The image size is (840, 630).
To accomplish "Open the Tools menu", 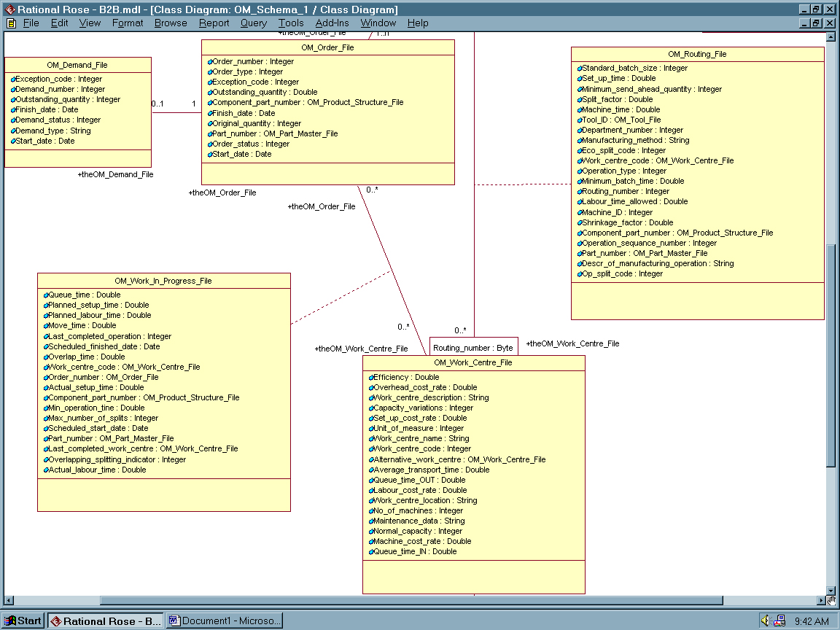I will [x=291, y=23].
